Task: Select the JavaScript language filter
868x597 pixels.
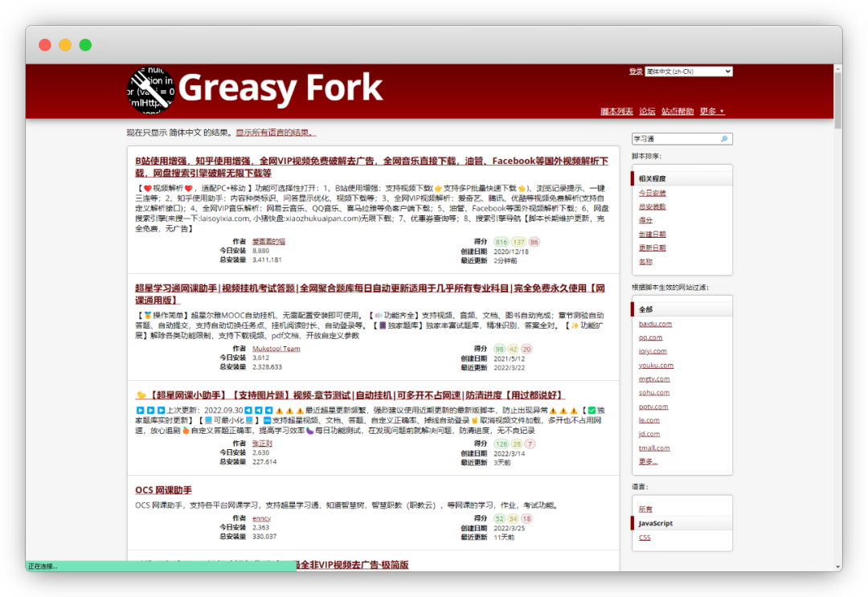Action: pos(682,523)
